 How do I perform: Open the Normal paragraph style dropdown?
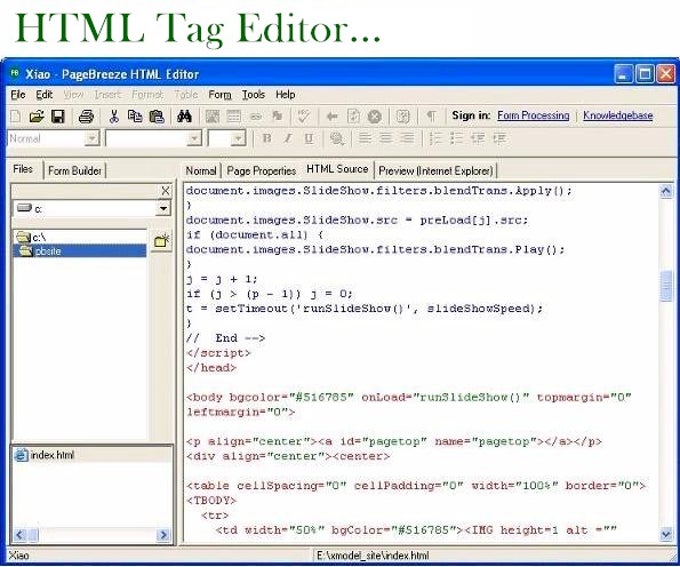(x=92, y=139)
